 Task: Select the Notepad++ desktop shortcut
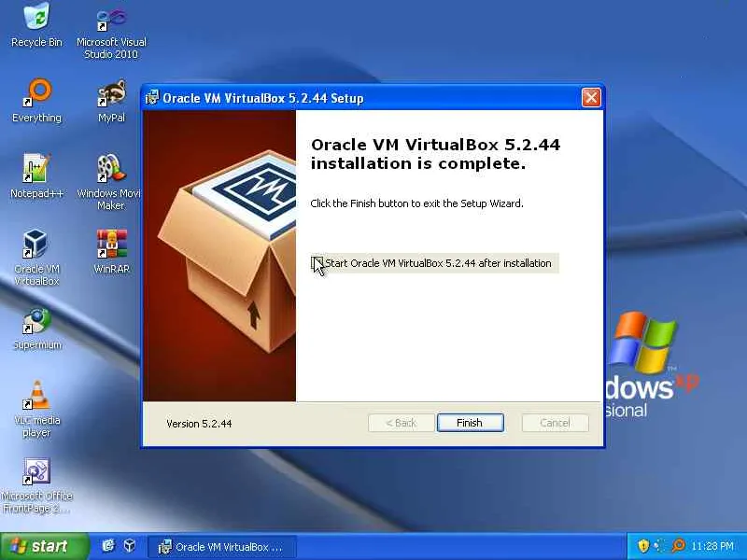coord(36,176)
